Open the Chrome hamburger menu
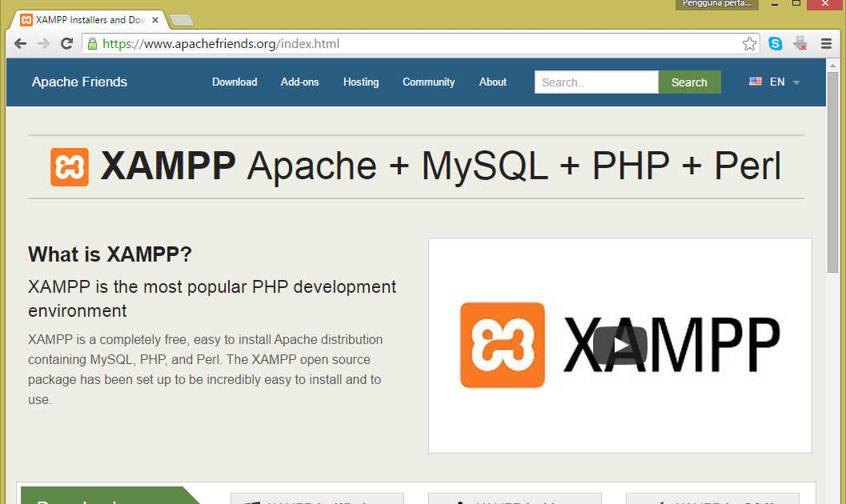846x504 pixels. point(826,44)
